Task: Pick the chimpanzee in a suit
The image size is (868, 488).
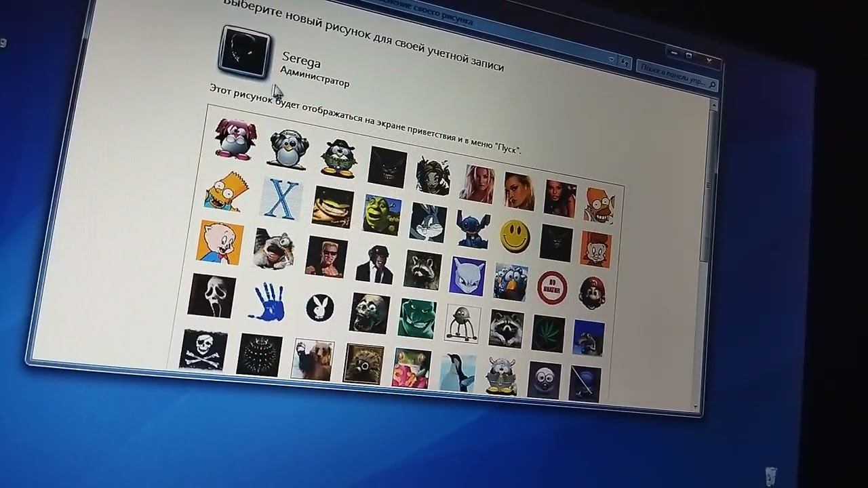Action: 376,264
